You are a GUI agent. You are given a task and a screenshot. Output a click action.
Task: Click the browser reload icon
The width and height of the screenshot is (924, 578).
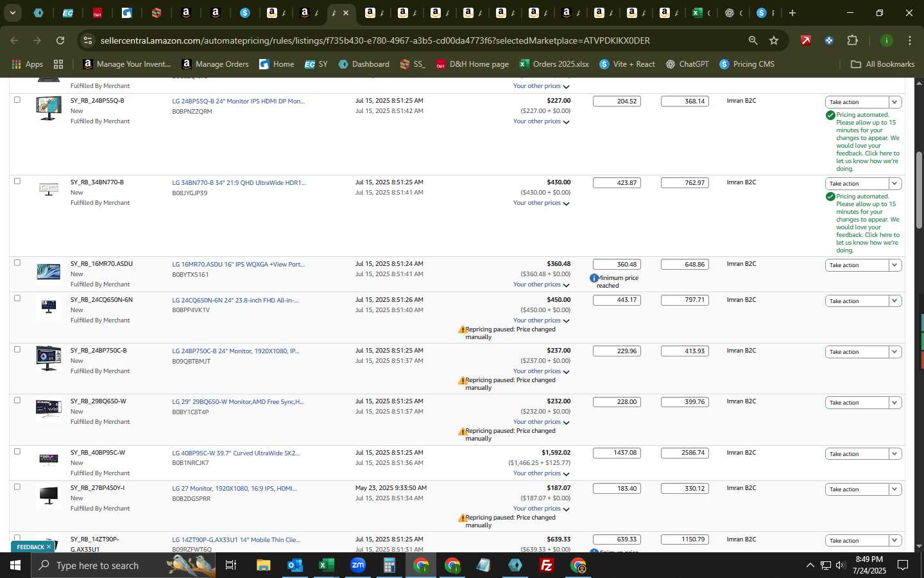point(60,40)
